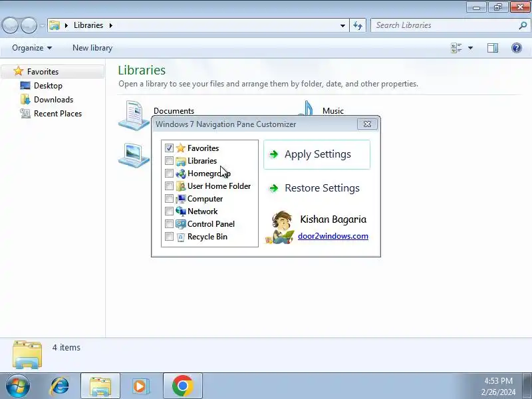Open the Organize menu
The width and height of the screenshot is (532, 399).
coord(32,48)
